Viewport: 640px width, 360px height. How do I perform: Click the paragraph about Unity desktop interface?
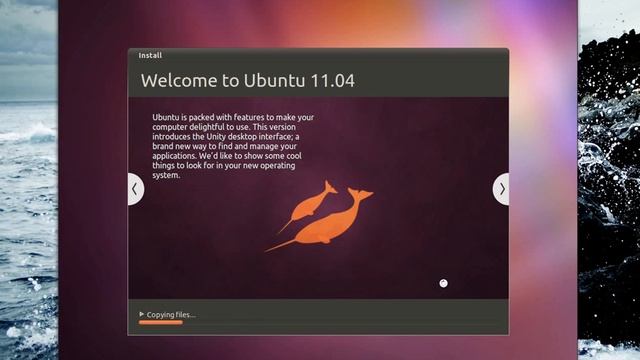tap(233, 146)
